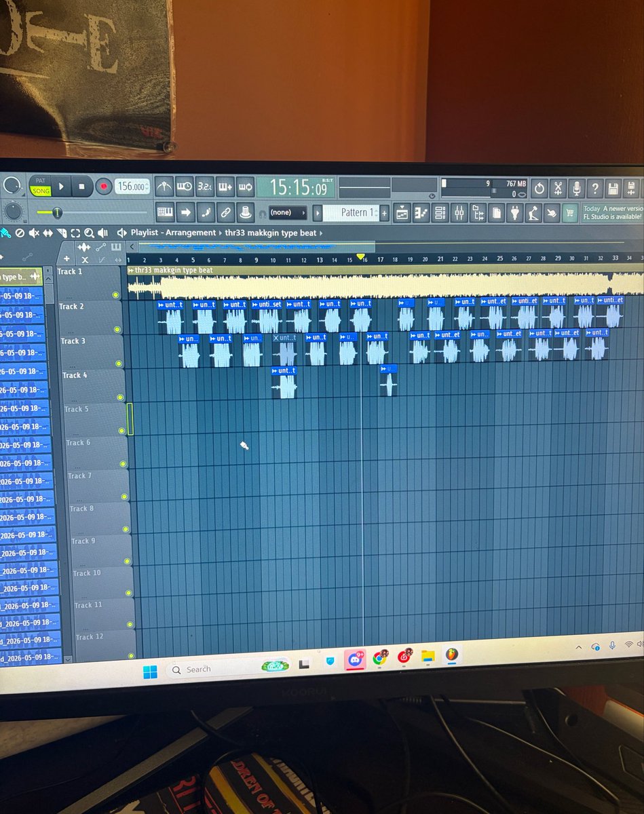Toggle link-to-controller chain icon
644x814 pixels.
[x=225, y=212]
